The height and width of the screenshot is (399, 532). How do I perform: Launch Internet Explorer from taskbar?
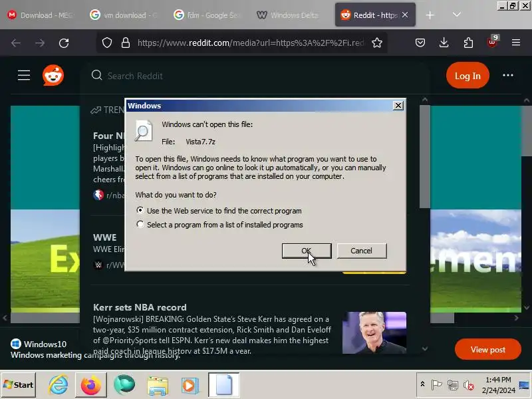tap(59, 385)
